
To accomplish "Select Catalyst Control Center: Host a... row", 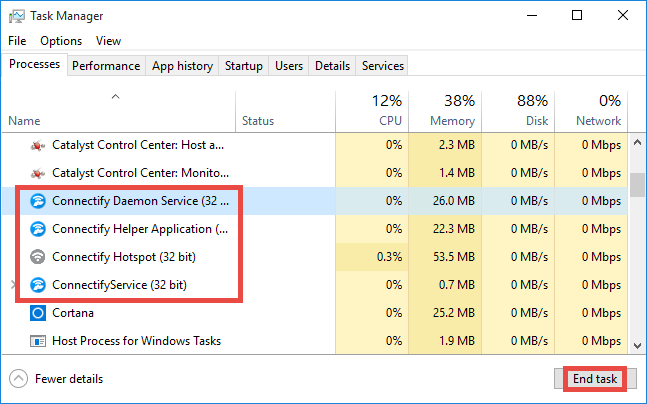I will (x=315, y=145).
